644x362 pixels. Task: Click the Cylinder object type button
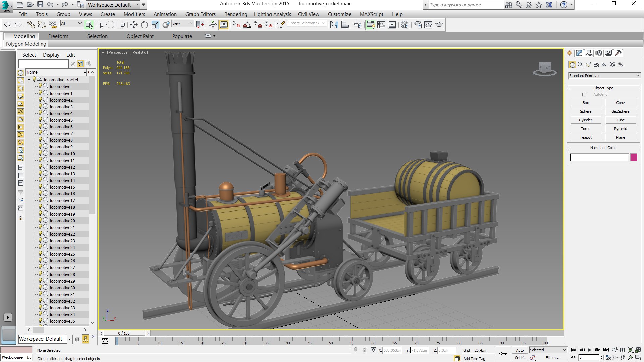(x=586, y=120)
